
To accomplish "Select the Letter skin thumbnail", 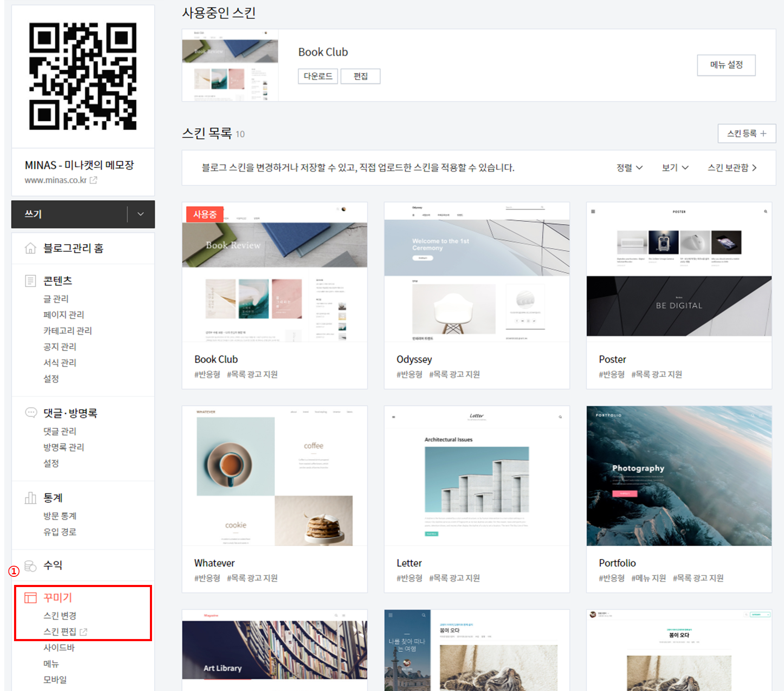I will pos(477,476).
